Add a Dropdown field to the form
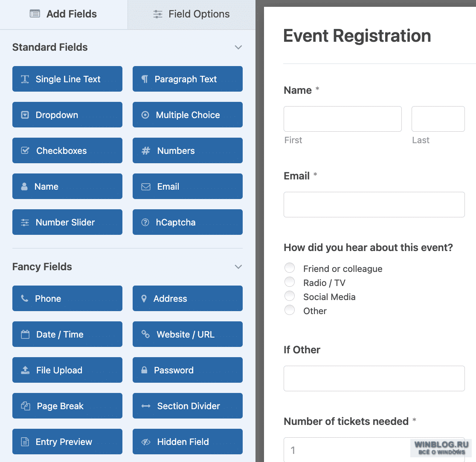 (x=67, y=115)
